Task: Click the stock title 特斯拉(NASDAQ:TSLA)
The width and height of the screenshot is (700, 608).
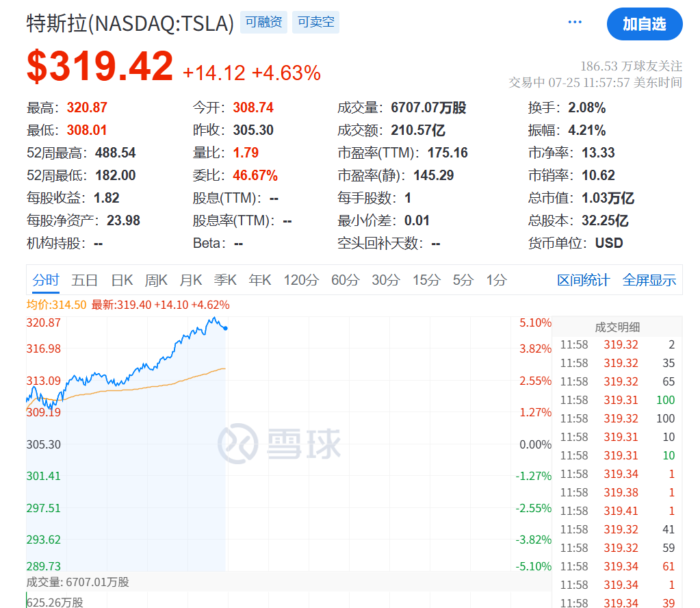Action: (131, 23)
